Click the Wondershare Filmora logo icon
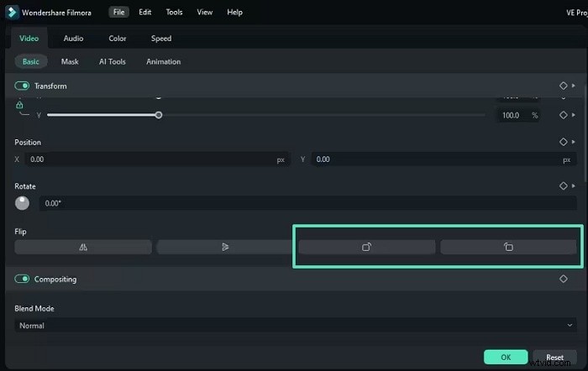Screen dimensions: 588x371 click(12, 13)
